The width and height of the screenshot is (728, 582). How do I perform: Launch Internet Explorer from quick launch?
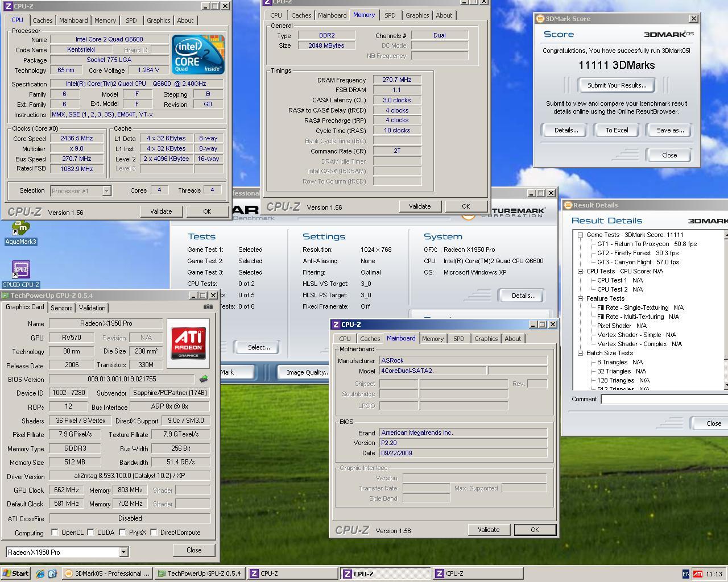[40, 574]
